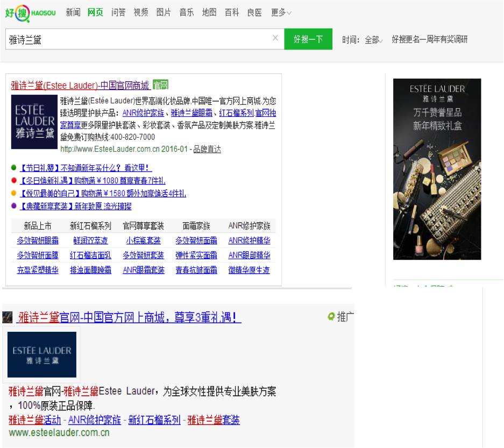This screenshot has width=504, height=448.
Task: Click the ANR眼部精华 link
Action: click(x=249, y=255)
